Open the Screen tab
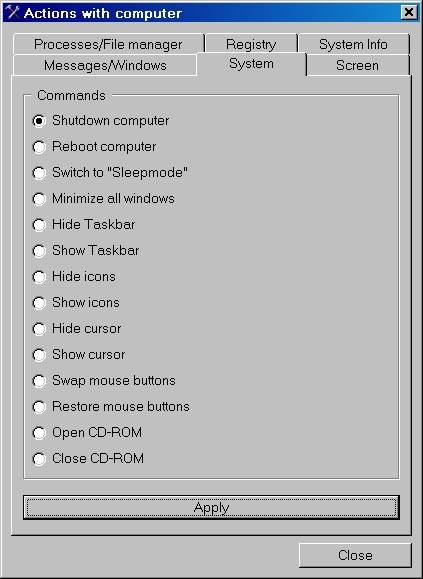The image size is (423, 579). (357, 65)
